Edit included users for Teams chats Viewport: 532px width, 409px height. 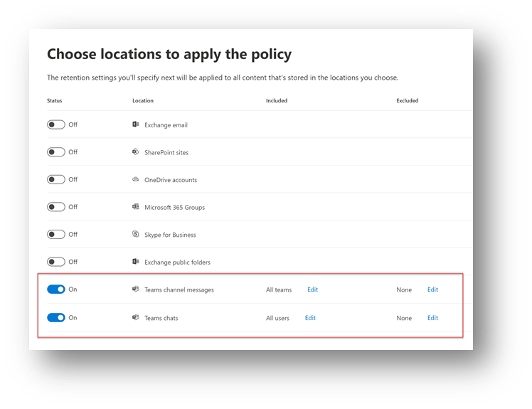click(310, 318)
